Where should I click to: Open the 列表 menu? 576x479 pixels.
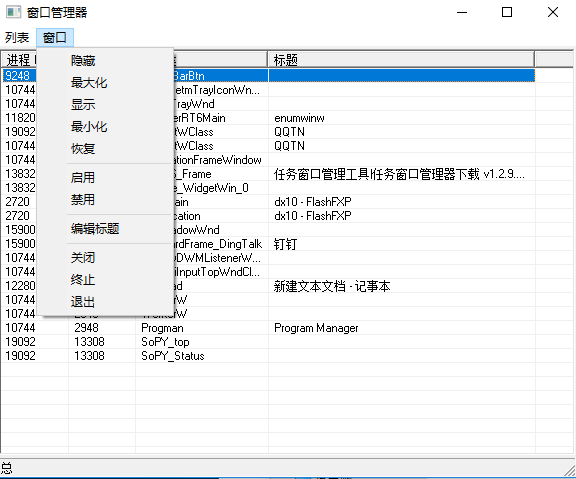tap(17, 37)
